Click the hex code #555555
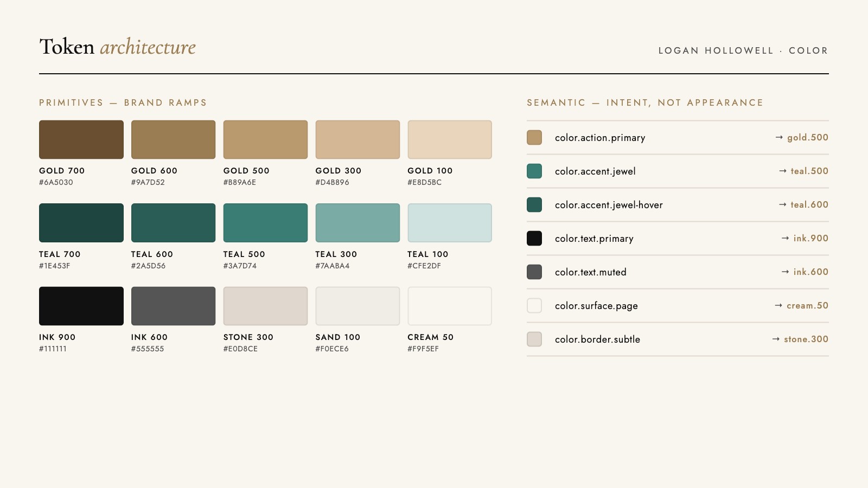Screen dimensions: 868x488 click(x=148, y=349)
